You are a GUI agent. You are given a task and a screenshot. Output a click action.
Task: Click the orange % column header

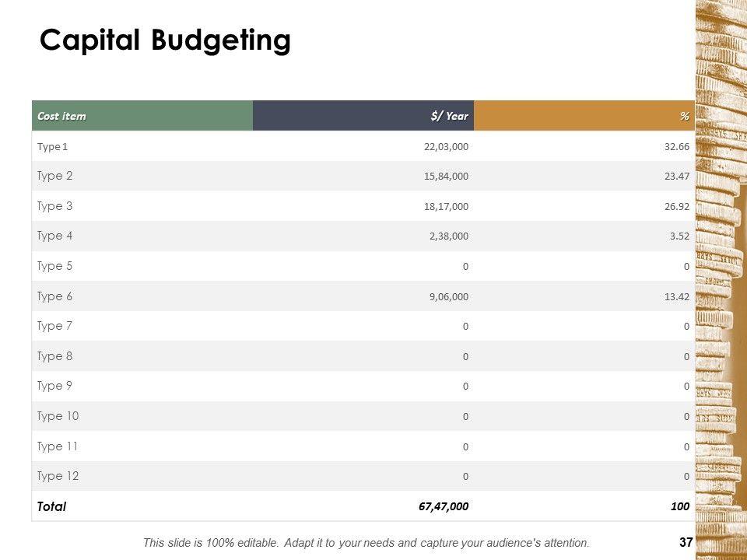click(684, 116)
